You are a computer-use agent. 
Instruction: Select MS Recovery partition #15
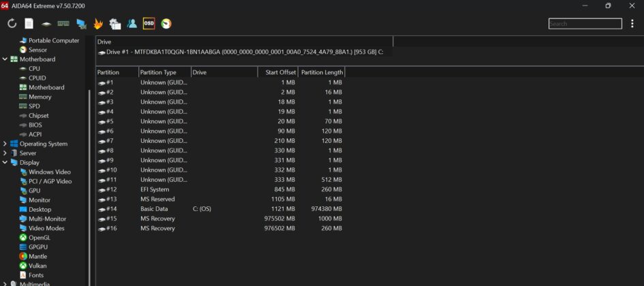click(221, 219)
